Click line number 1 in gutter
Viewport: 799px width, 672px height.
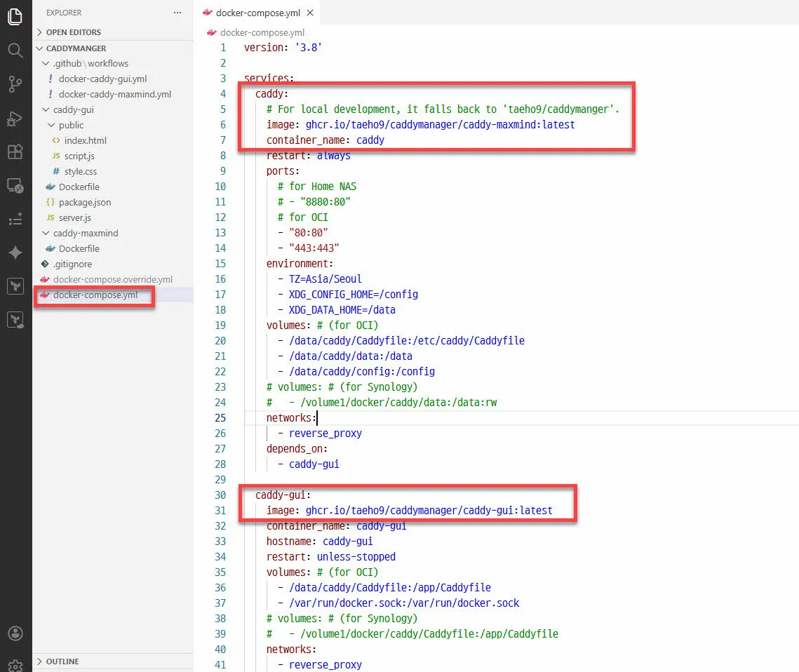coord(222,48)
